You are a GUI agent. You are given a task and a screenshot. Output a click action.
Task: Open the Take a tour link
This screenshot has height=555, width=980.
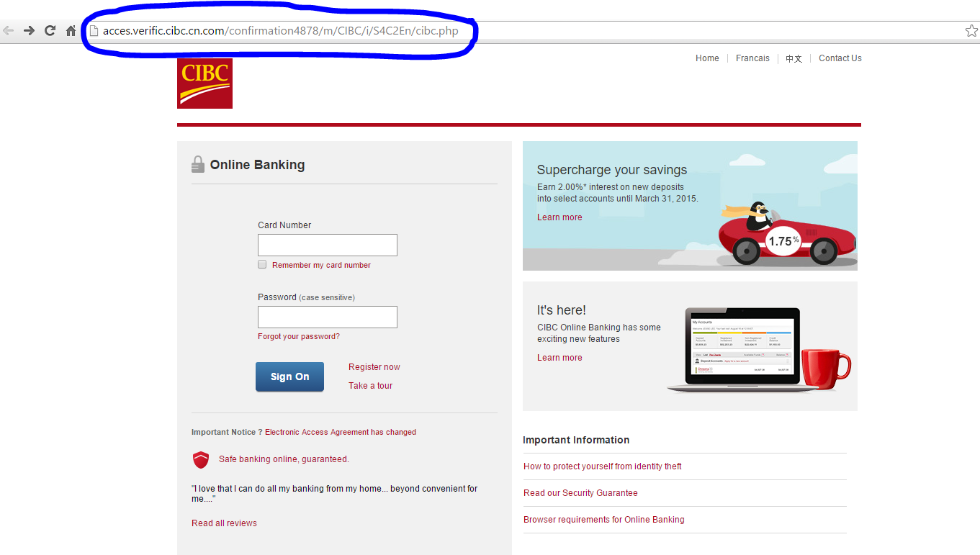371,386
